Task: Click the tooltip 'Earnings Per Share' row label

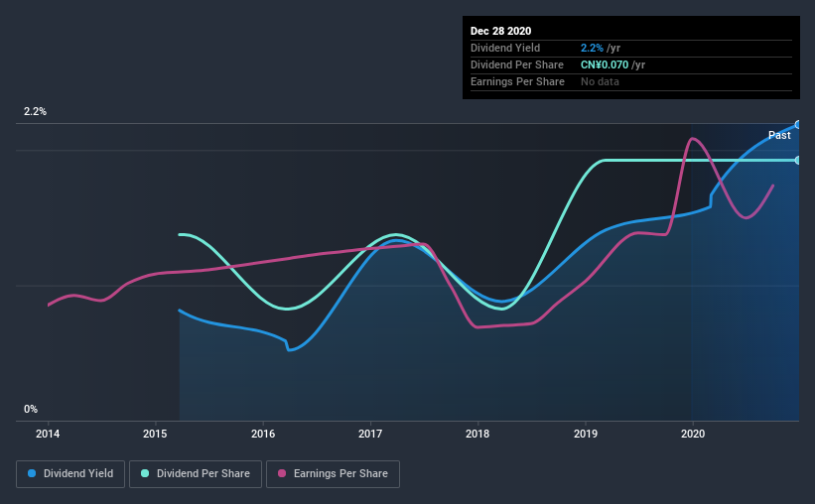Action: [x=517, y=81]
